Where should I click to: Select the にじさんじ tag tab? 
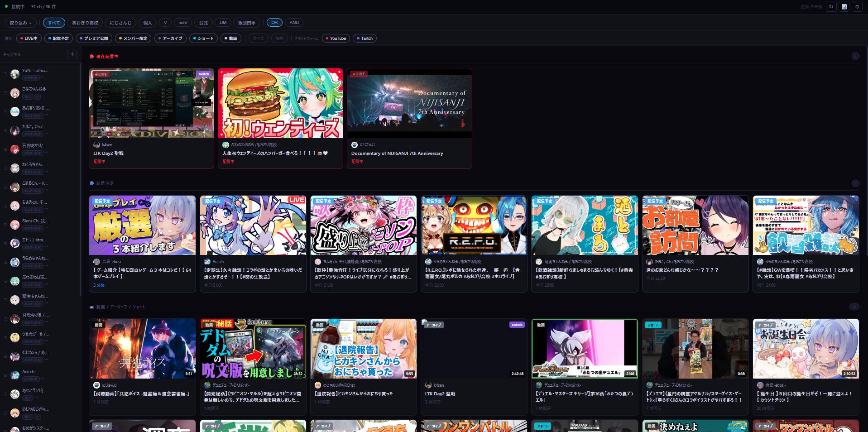pyautogui.click(x=120, y=23)
